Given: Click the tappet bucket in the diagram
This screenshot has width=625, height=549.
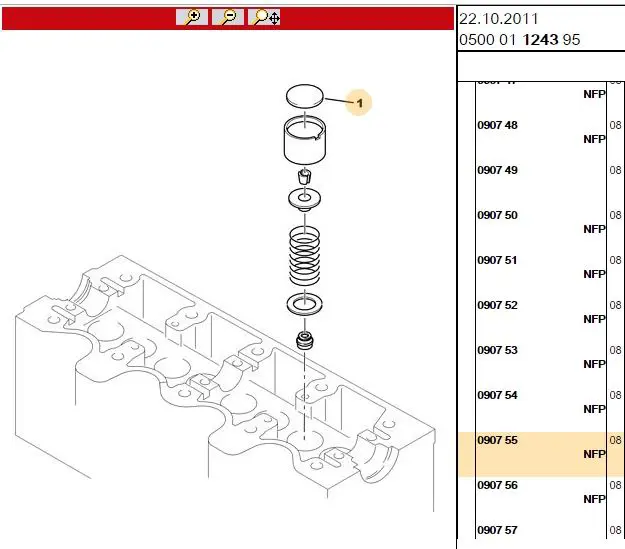Looking at the screenshot, I should [x=307, y=143].
